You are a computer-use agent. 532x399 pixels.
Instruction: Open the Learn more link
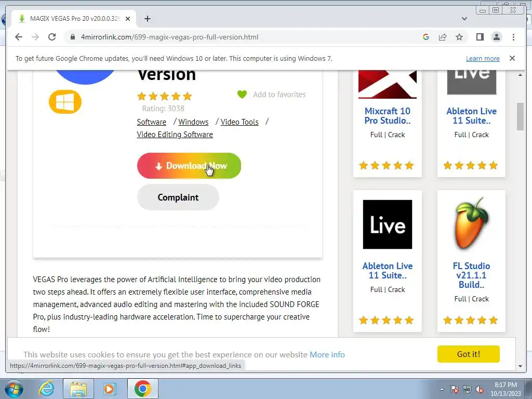[483, 58]
